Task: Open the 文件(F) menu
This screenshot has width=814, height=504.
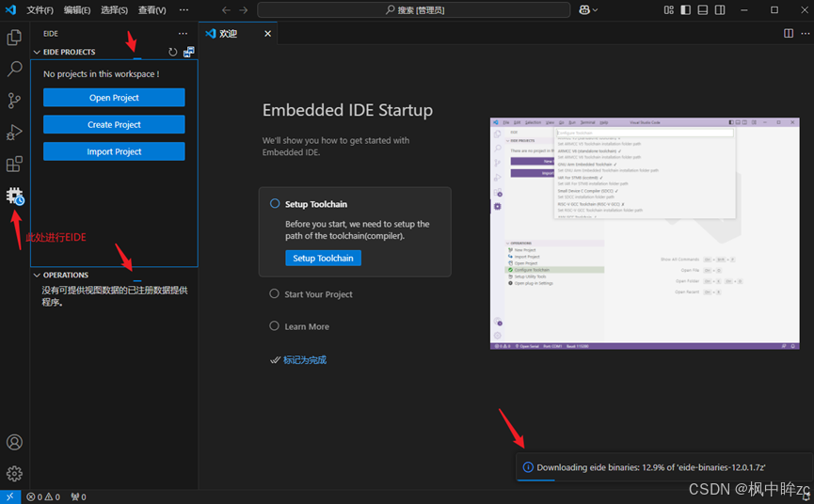Action: [x=40, y=9]
